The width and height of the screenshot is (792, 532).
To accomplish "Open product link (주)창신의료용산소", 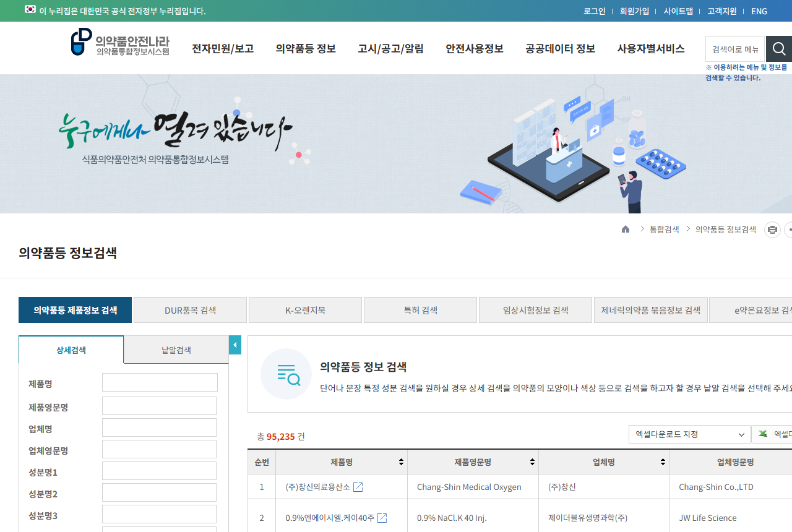I will pos(318,487).
